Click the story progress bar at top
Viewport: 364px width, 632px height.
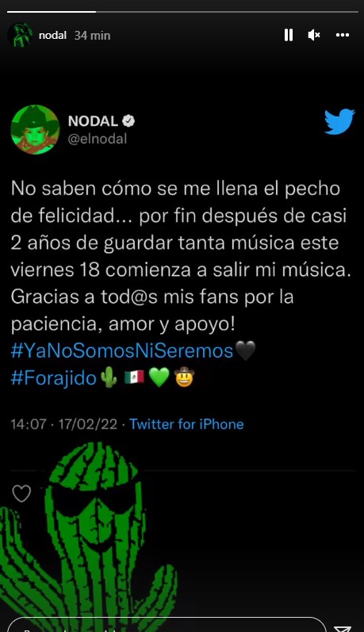[x=182, y=12]
